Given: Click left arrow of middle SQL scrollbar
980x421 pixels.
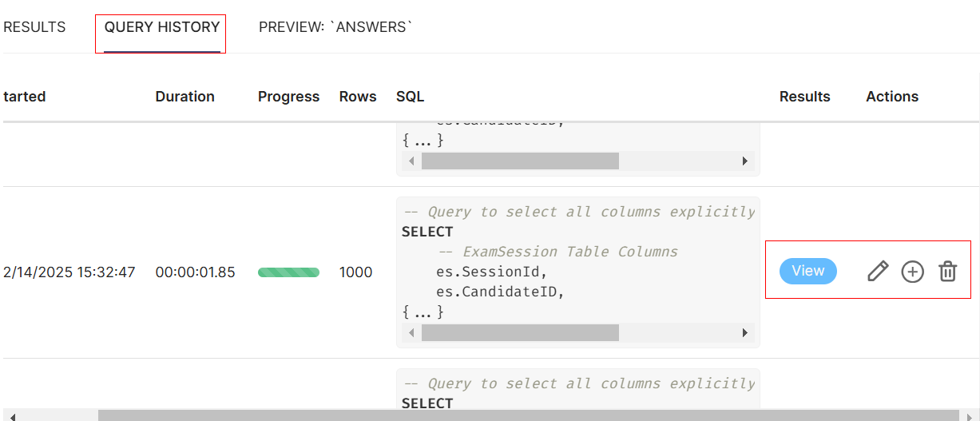Looking at the screenshot, I should point(412,332).
